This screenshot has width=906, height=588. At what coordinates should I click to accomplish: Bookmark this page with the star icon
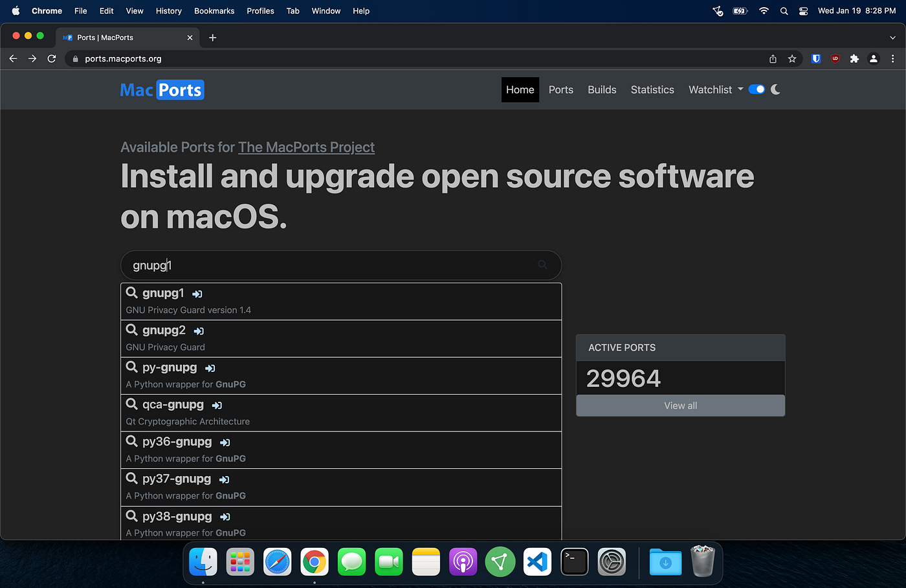pos(792,58)
